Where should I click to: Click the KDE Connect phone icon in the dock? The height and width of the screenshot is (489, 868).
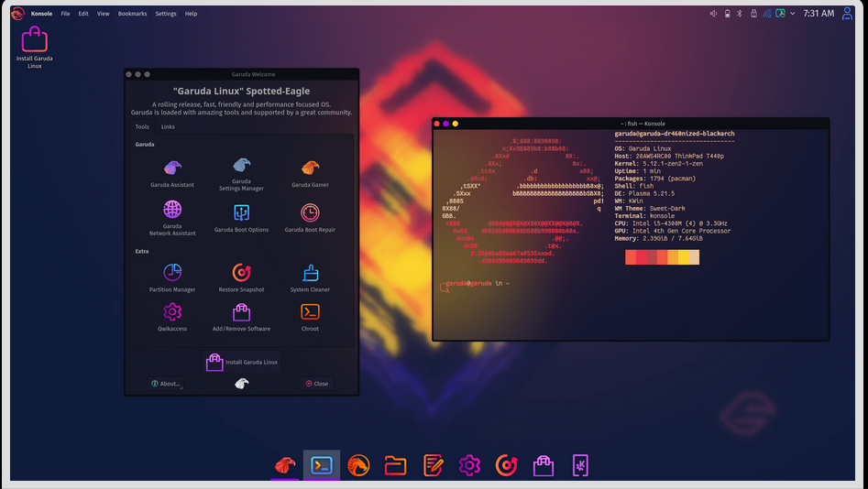[x=580, y=465]
